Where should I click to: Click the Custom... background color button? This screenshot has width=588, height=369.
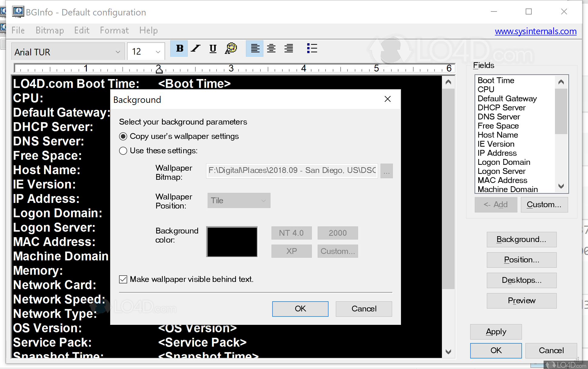click(338, 251)
